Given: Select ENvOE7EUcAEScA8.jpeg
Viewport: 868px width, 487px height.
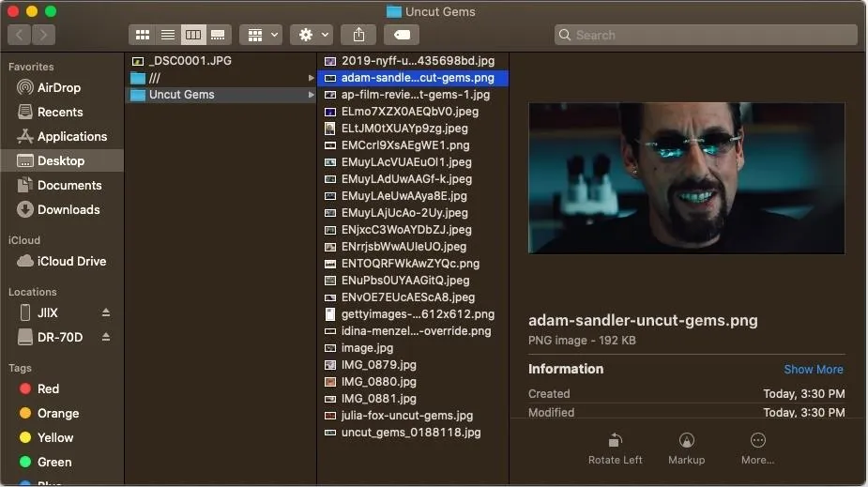Looking at the screenshot, I should click(414, 297).
